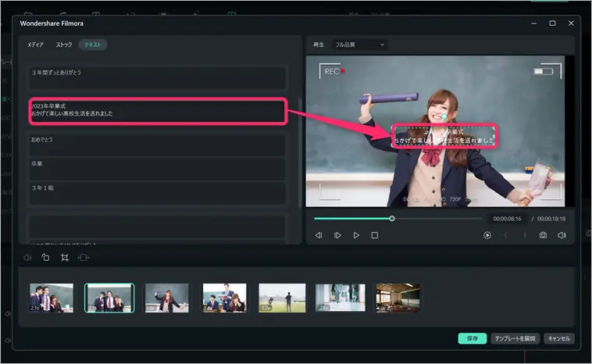Click the mark-in brace icon
This screenshot has height=364, width=592.
tap(505, 235)
